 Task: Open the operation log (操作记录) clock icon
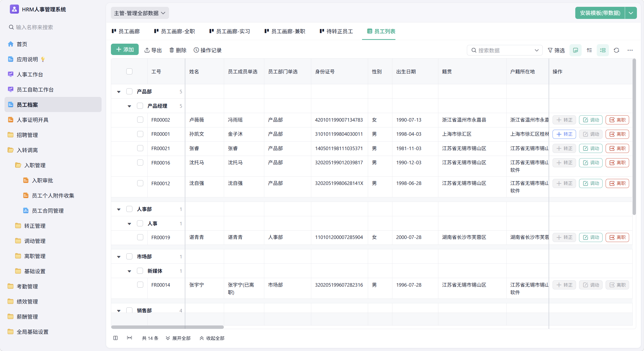[x=196, y=50]
